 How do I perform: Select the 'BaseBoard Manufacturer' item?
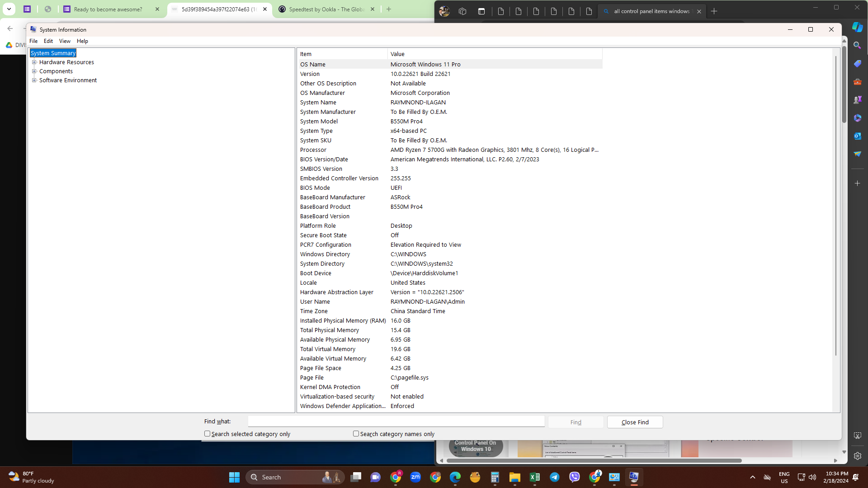coord(332,197)
